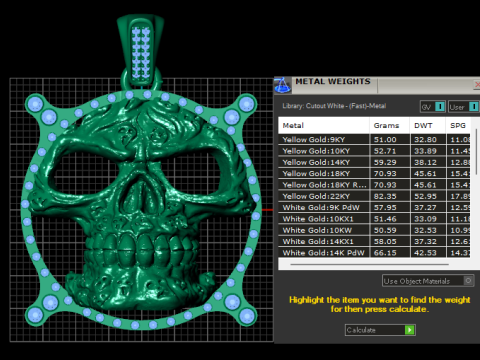The width and height of the screenshot is (480, 360).
Task: Click the 59.29 grams cell
Action: (x=389, y=162)
